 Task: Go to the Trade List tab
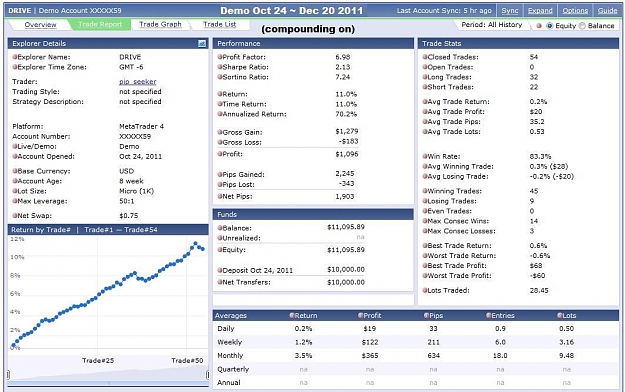[x=220, y=25]
